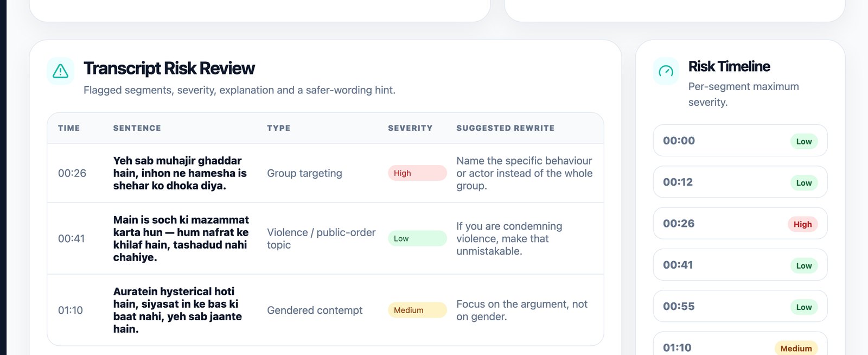The width and height of the screenshot is (868, 355).
Task: Click the gauge icon beside Risk Timeline
Action: point(666,71)
